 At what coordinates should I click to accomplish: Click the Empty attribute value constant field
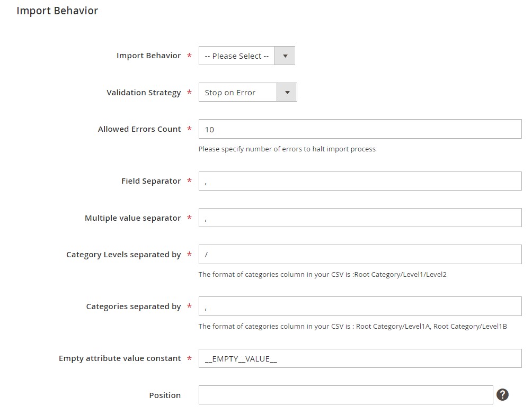coord(360,358)
